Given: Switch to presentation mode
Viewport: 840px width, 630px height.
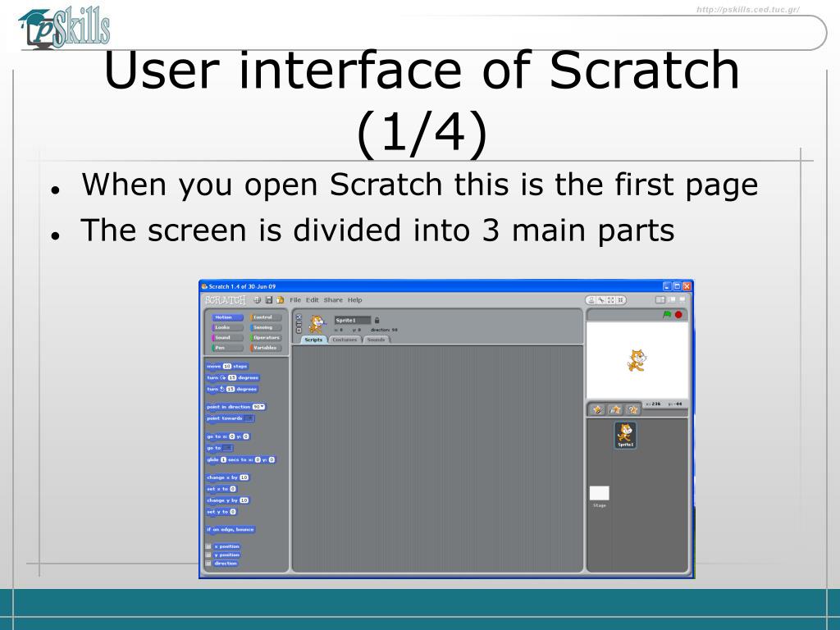Looking at the screenshot, I should [682, 299].
